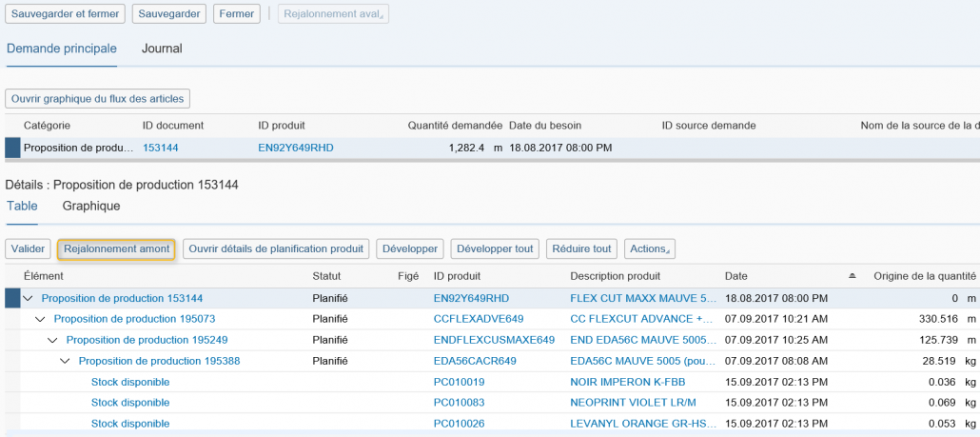Click the Description produit column header
Image resolution: width=980 pixels, height=437 pixels.
(x=616, y=276)
